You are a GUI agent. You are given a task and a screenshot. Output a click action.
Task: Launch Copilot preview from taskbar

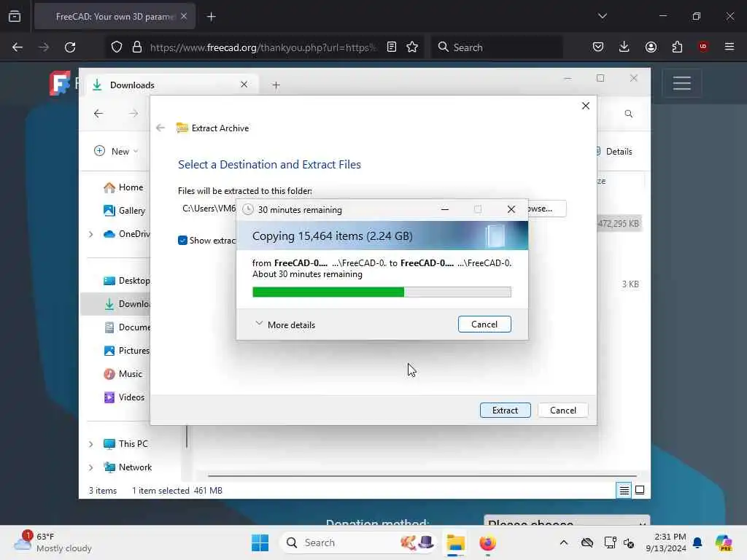coord(723,542)
